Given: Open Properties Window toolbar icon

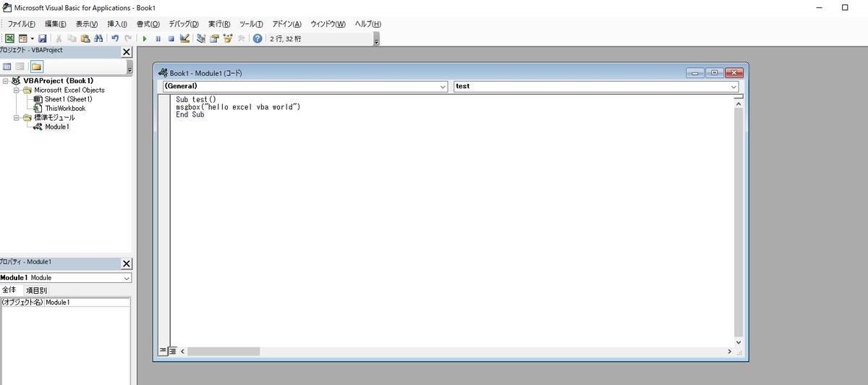Looking at the screenshot, I should tap(214, 38).
